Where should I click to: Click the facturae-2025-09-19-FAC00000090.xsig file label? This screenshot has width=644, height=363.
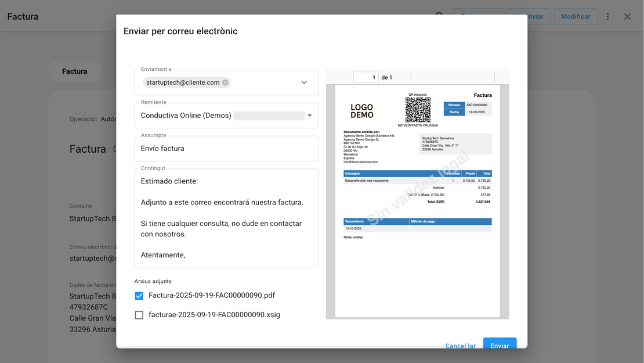click(214, 315)
